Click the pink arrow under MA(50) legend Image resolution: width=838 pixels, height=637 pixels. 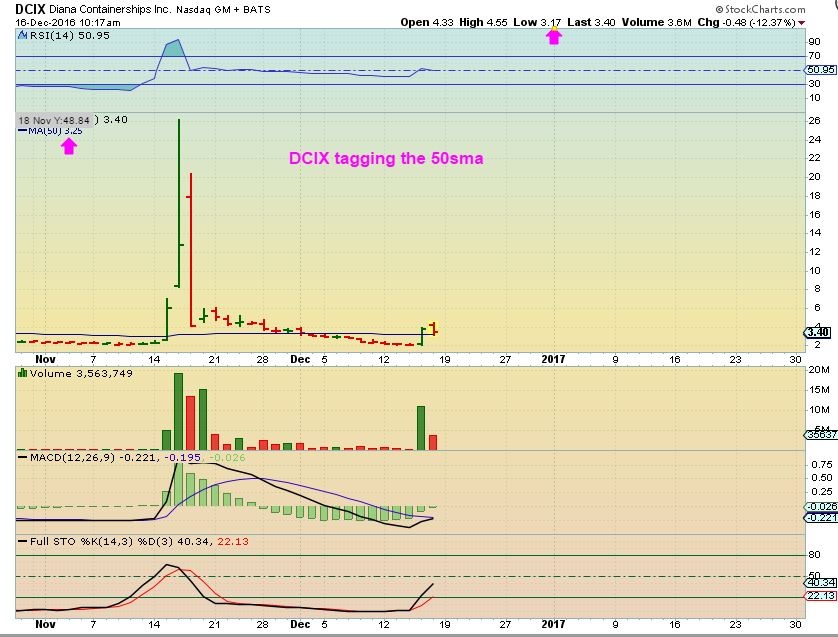(69, 146)
